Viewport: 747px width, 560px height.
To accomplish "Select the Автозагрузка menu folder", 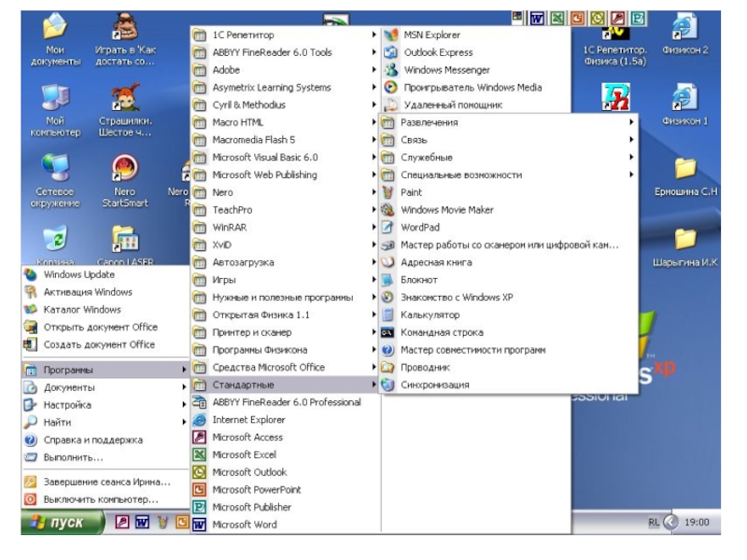I will (x=285, y=262).
